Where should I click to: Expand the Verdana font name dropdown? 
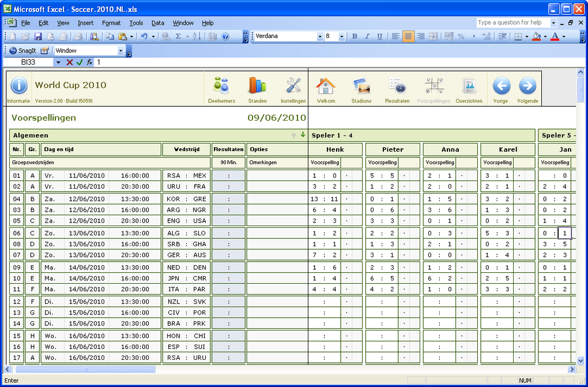tap(320, 36)
